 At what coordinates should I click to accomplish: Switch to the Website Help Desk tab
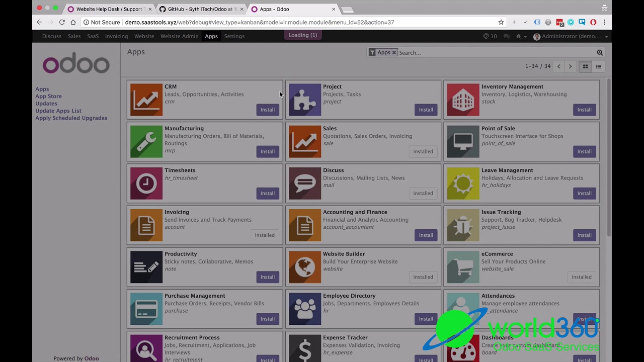click(x=110, y=9)
